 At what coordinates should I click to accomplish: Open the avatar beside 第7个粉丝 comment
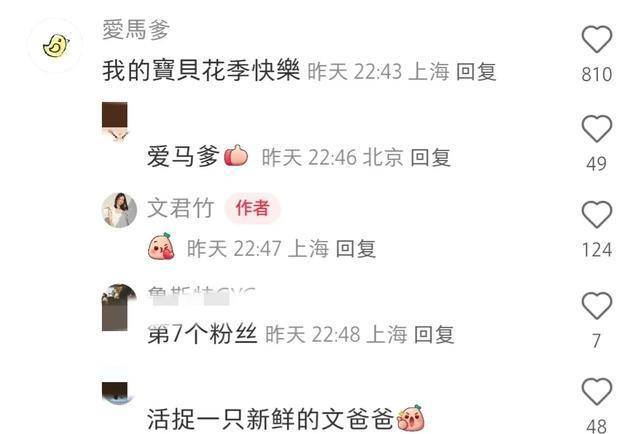coord(119,307)
